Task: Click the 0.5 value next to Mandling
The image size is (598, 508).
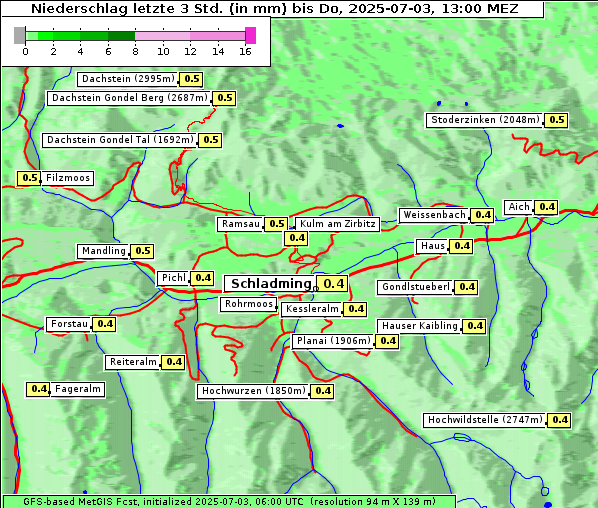Action: (142, 251)
